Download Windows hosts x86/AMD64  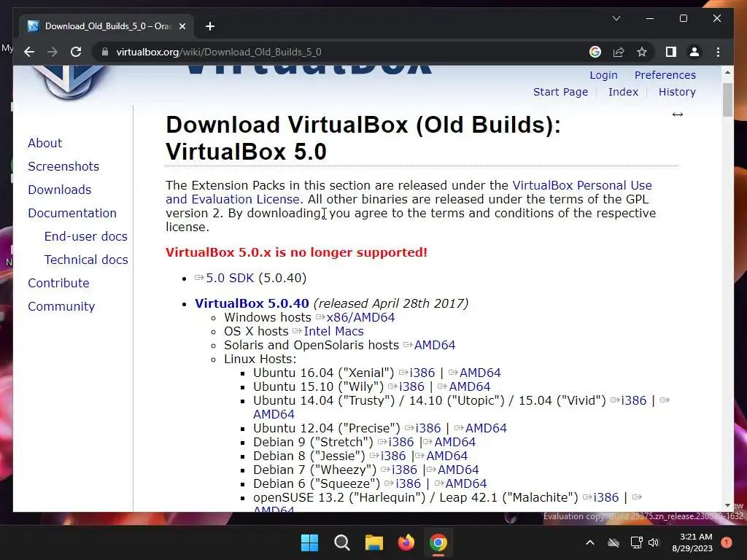[x=360, y=317]
